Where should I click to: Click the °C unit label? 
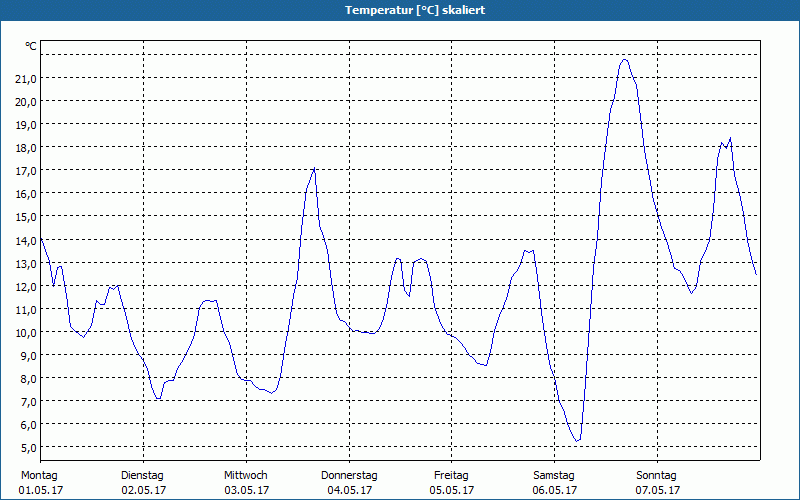coord(31,46)
